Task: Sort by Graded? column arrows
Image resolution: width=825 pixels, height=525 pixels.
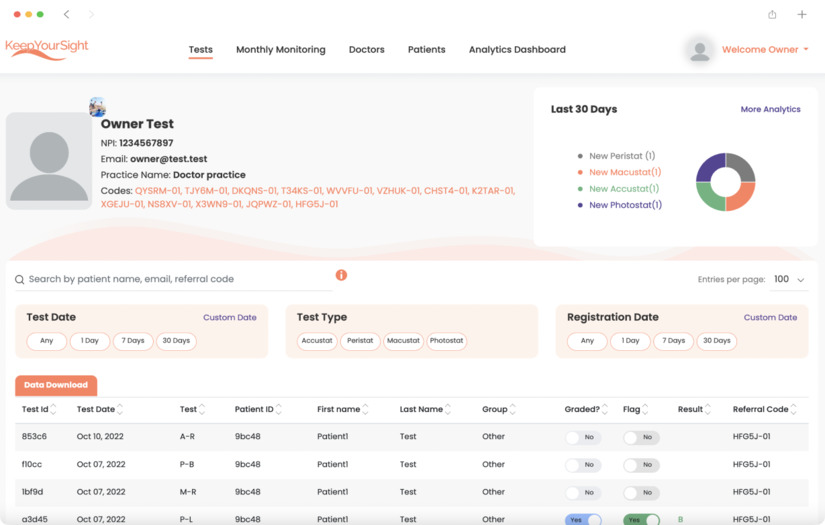Action: pos(605,409)
